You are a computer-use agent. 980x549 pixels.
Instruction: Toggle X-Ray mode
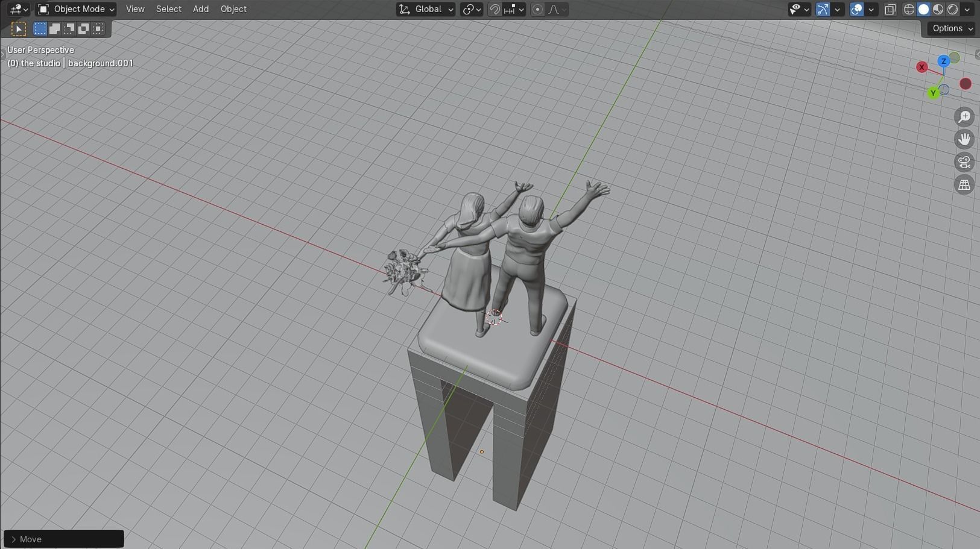pyautogui.click(x=890, y=9)
